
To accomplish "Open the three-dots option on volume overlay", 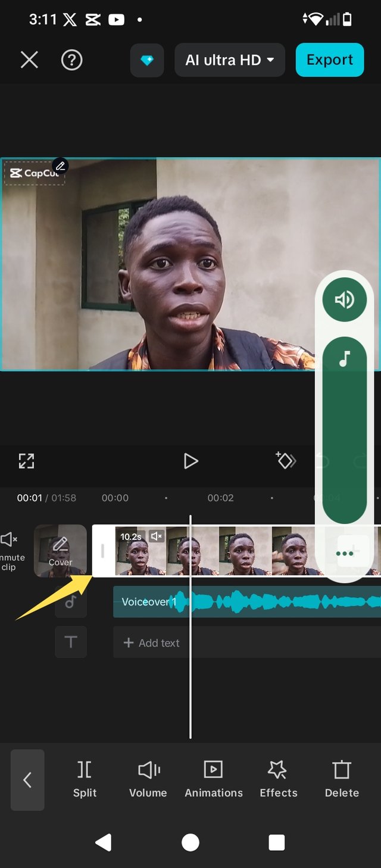I will (345, 553).
